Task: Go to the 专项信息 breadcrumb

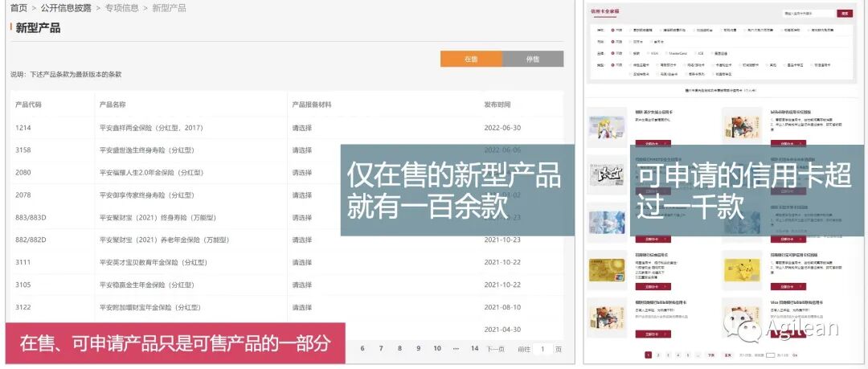Action: 122,8
